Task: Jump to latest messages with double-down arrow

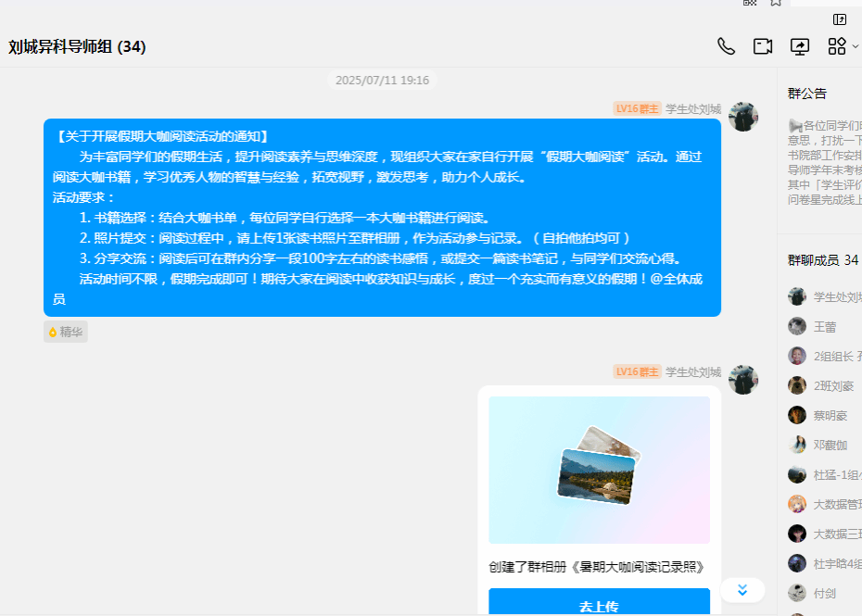Action: coord(742,590)
